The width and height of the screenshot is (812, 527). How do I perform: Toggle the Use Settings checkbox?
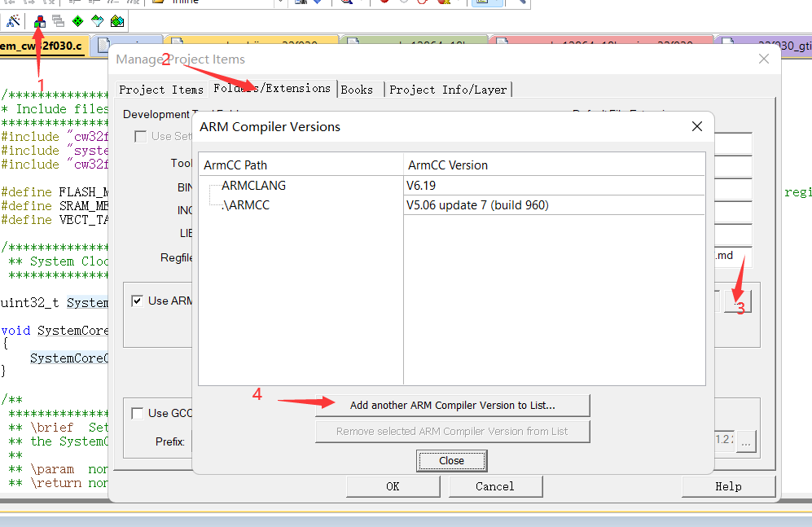click(x=140, y=136)
